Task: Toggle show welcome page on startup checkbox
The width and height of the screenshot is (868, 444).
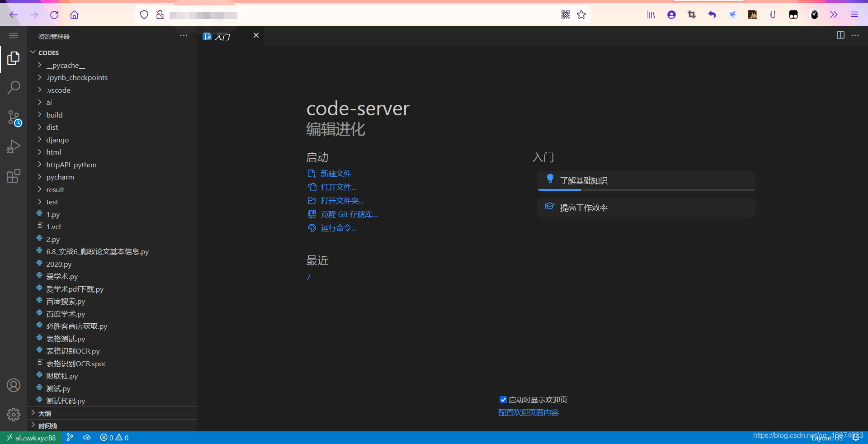Action: click(503, 400)
